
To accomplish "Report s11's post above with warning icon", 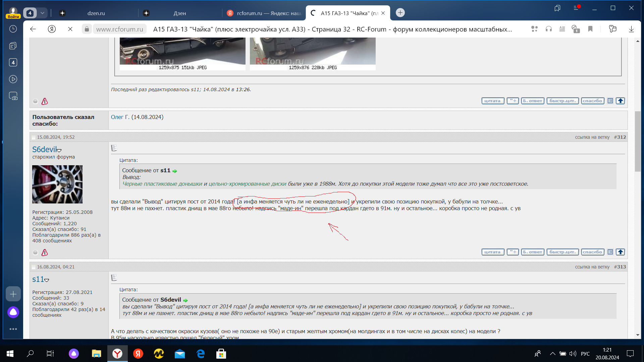I will pos(45,101).
